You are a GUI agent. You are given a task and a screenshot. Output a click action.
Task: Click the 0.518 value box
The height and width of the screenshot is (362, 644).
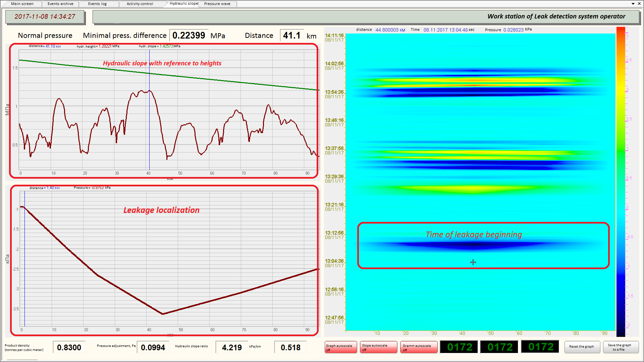(x=290, y=348)
